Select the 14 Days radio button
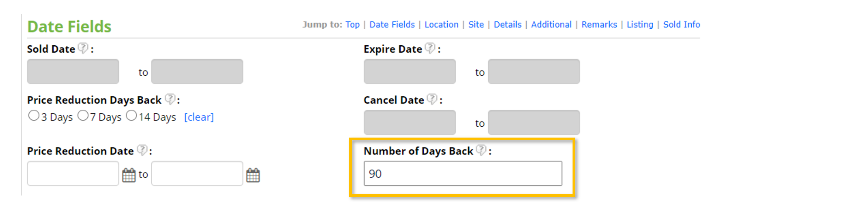The image size is (868, 209). click(131, 116)
